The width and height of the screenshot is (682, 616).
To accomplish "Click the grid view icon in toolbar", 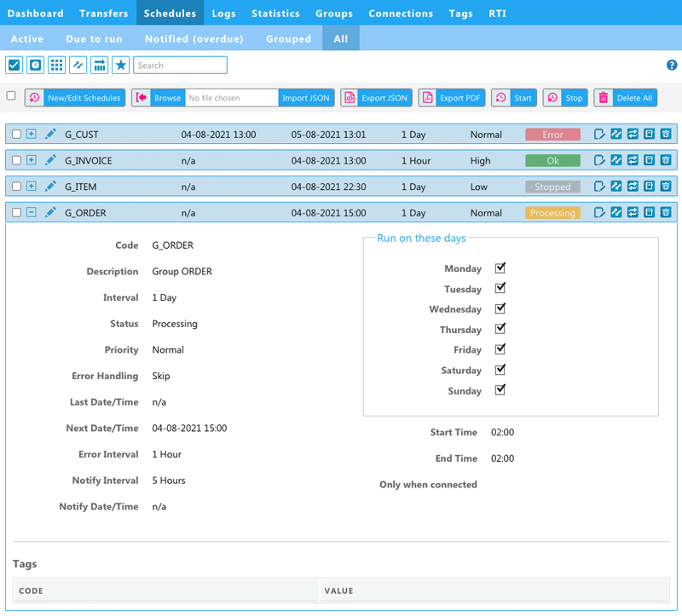I will point(56,66).
